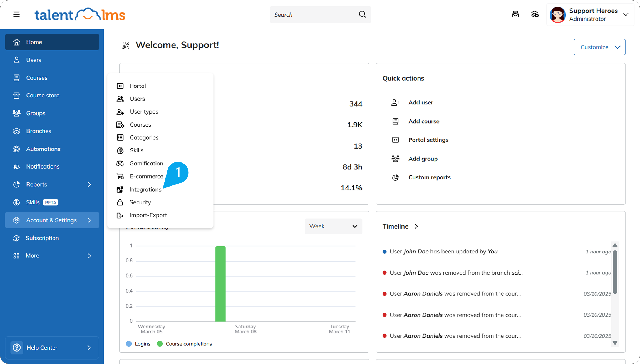640x364 pixels.
Task: Click the timeline scrollbar thumb
Action: 615,272
